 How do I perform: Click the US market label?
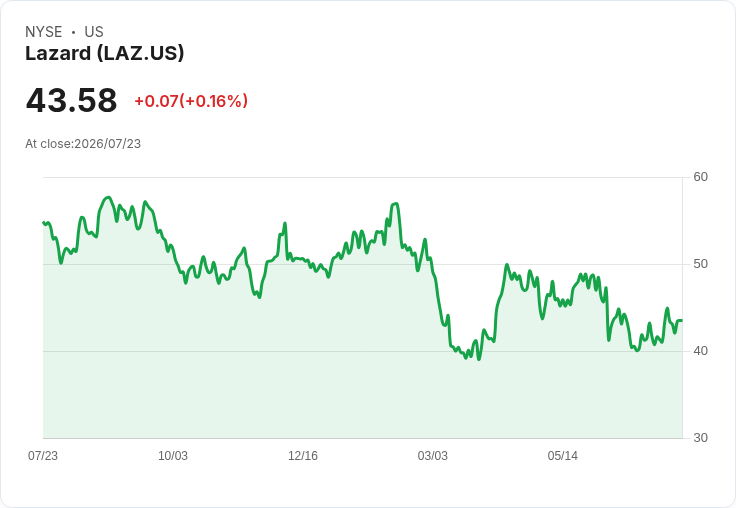point(94,32)
